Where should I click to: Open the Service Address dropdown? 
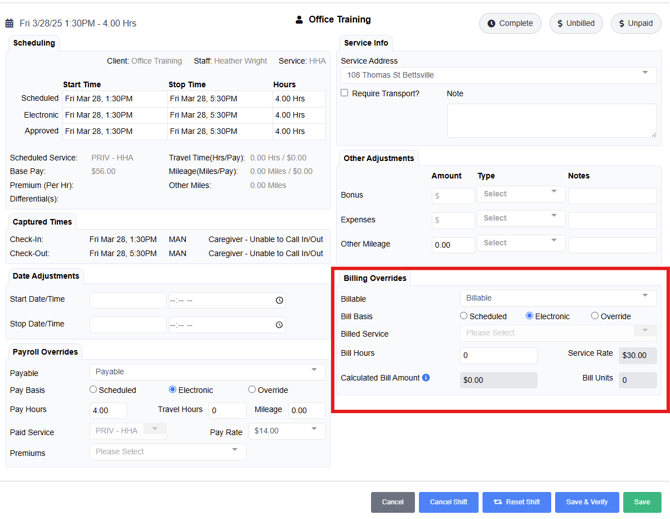point(498,75)
